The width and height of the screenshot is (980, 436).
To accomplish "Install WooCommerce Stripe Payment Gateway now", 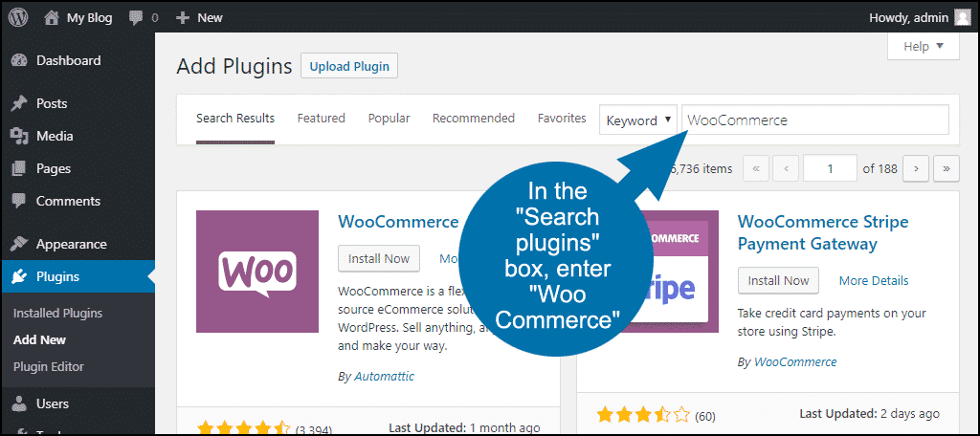I will (x=778, y=280).
